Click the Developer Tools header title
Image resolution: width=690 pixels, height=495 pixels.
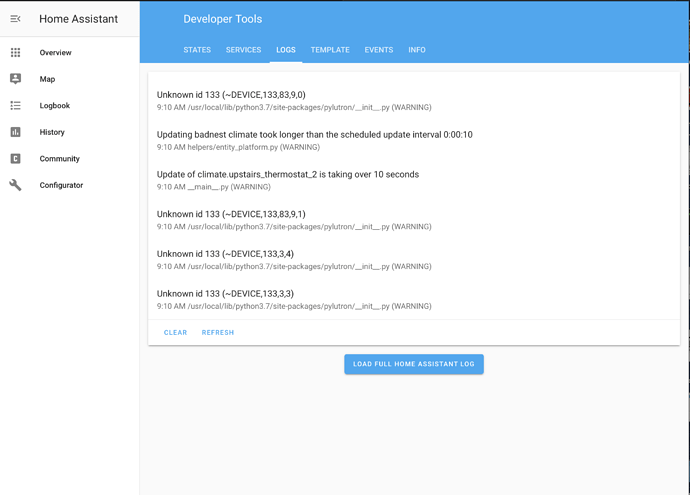(223, 19)
